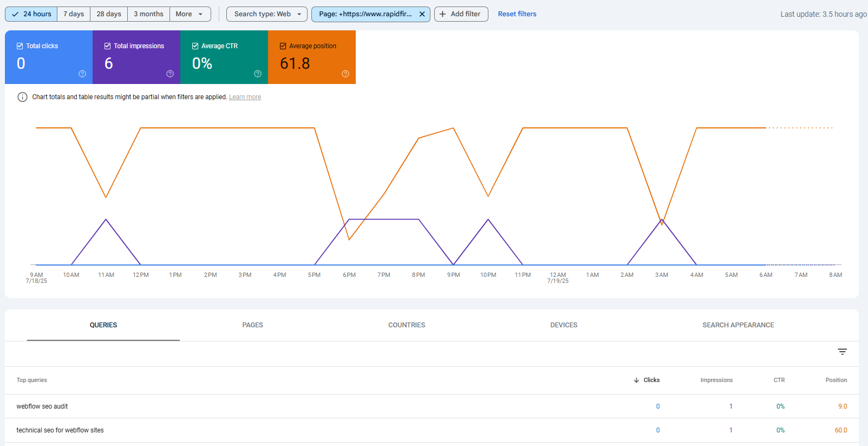Select the webflow seo audit query row
The image size is (868, 446).
(x=432, y=406)
